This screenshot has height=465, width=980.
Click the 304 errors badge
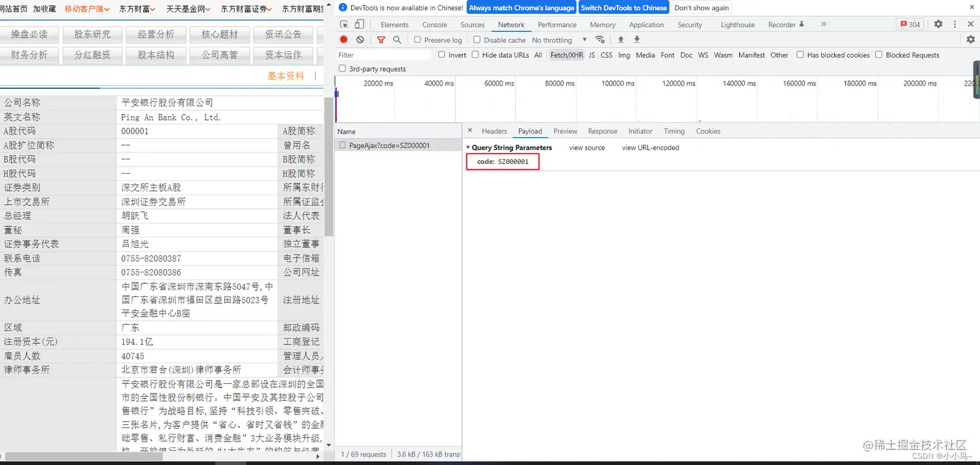coord(910,25)
